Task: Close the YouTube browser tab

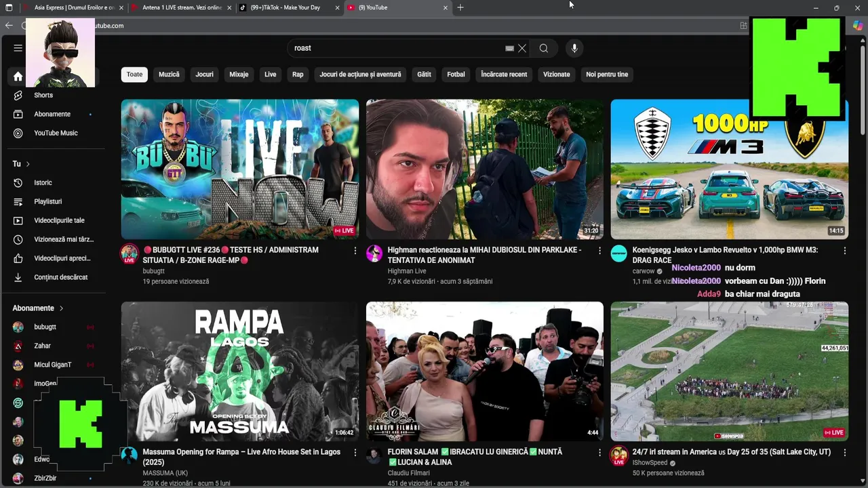Action: pos(446,7)
